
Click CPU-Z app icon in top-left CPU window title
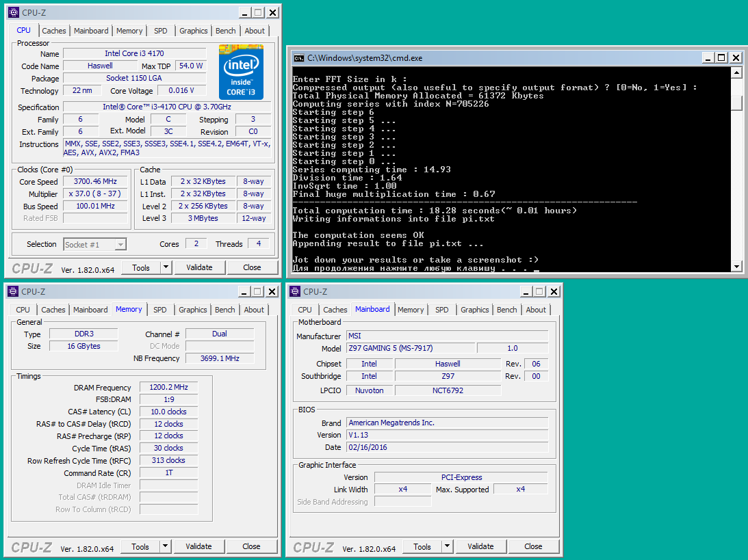pos(14,12)
